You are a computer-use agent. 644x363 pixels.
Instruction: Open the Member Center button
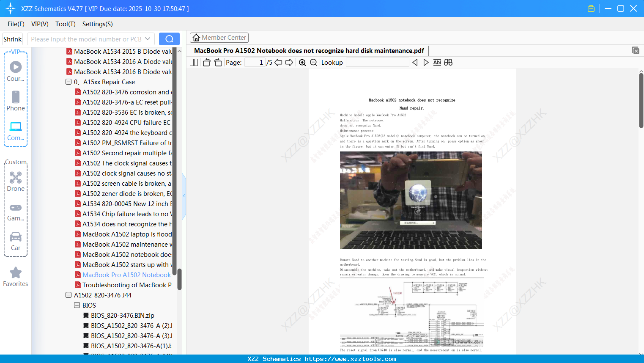[219, 38]
